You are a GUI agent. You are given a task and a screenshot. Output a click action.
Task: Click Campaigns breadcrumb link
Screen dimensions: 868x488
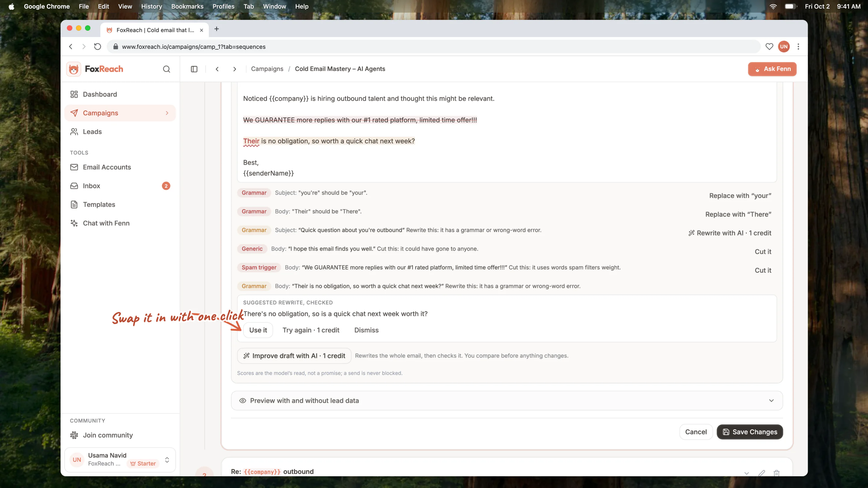(x=267, y=69)
